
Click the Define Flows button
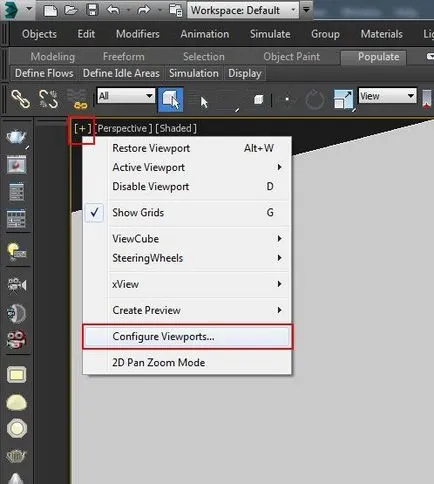pyautogui.click(x=44, y=73)
